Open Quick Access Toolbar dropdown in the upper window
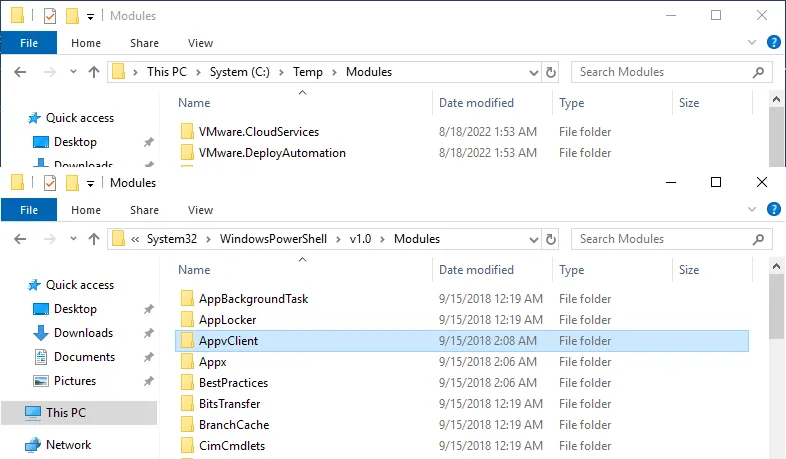Screen dimensions: 786x459 [x=91, y=16]
